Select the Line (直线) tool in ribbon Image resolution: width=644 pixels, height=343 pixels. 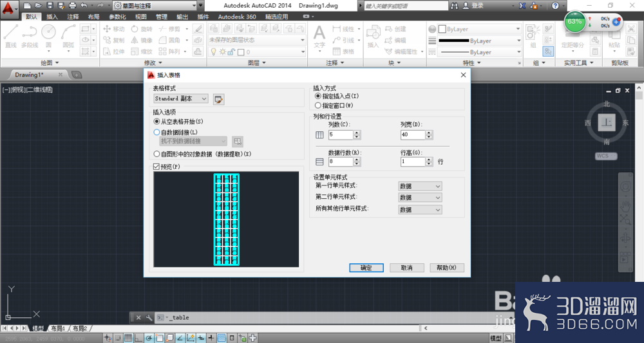pos(11,36)
